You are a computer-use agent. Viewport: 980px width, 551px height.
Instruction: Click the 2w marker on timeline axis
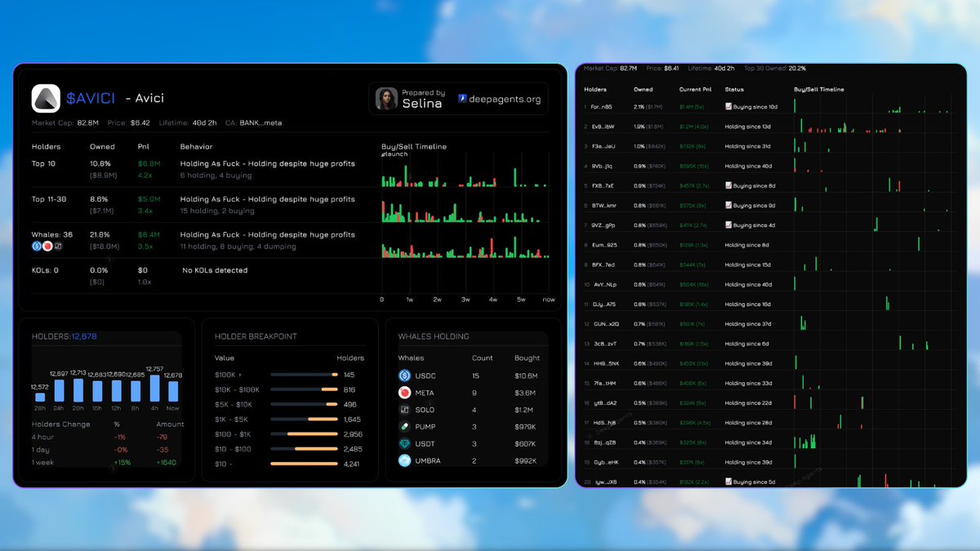pos(437,300)
